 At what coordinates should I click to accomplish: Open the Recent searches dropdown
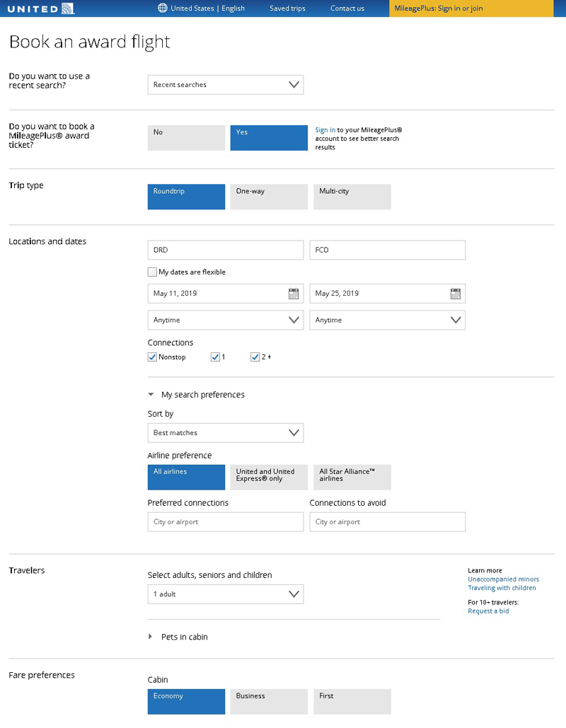pos(225,85)
